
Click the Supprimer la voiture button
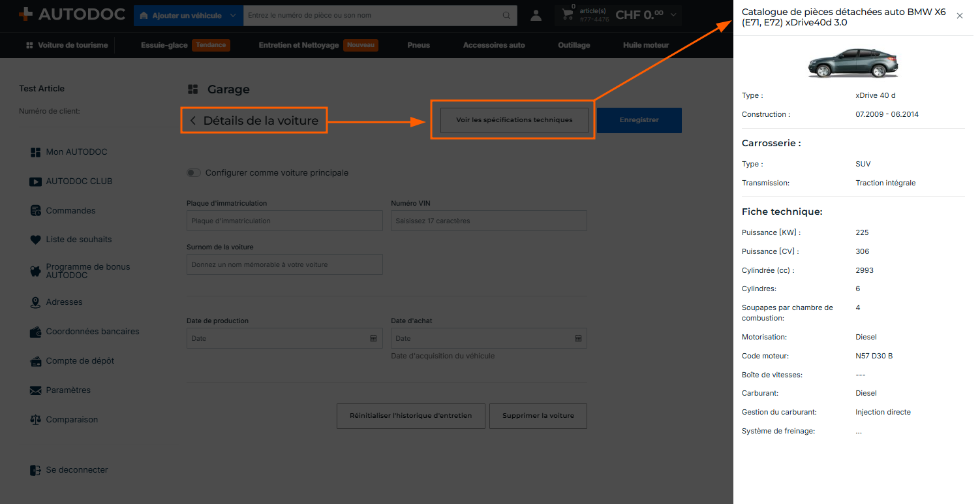(x=538, y=416)
